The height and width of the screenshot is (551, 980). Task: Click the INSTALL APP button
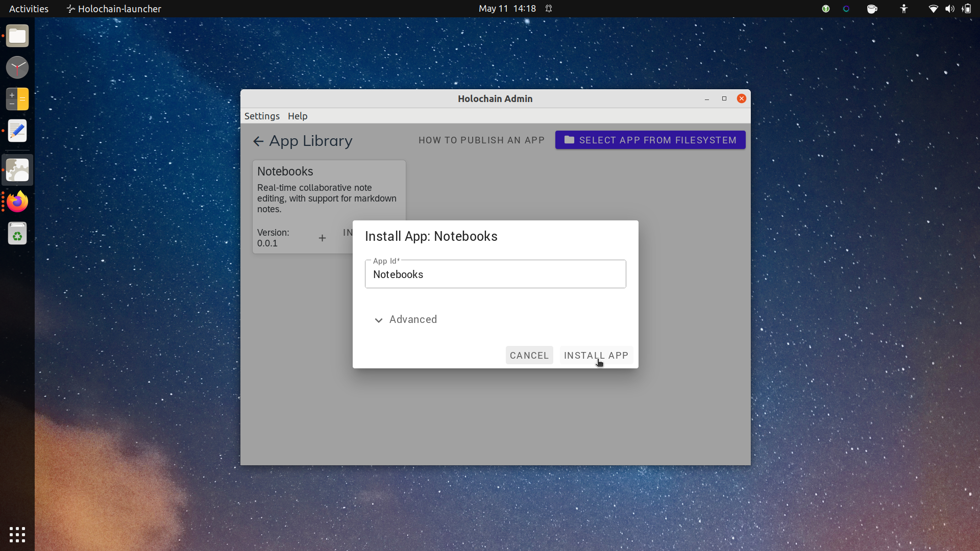pos(596,355)
